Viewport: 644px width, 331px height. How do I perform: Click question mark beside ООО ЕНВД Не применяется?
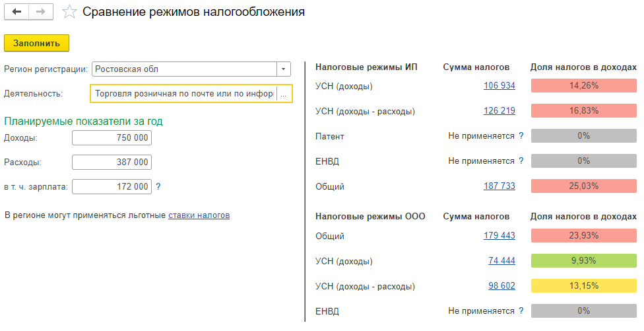tap(521, 311)
